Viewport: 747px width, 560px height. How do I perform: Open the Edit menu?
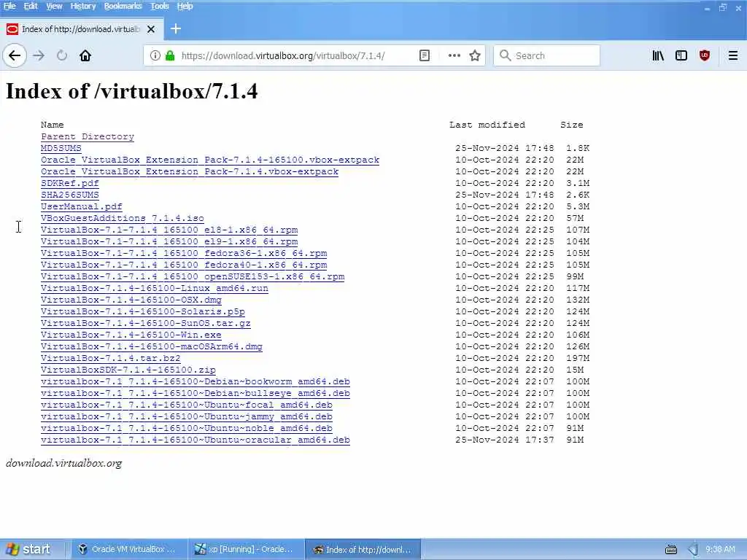tap(31, 6)
